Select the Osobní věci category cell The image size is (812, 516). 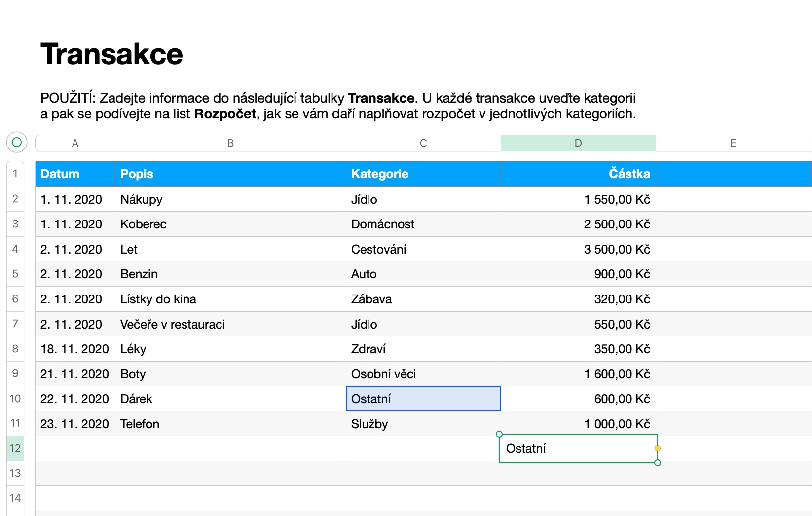[423, 374]
